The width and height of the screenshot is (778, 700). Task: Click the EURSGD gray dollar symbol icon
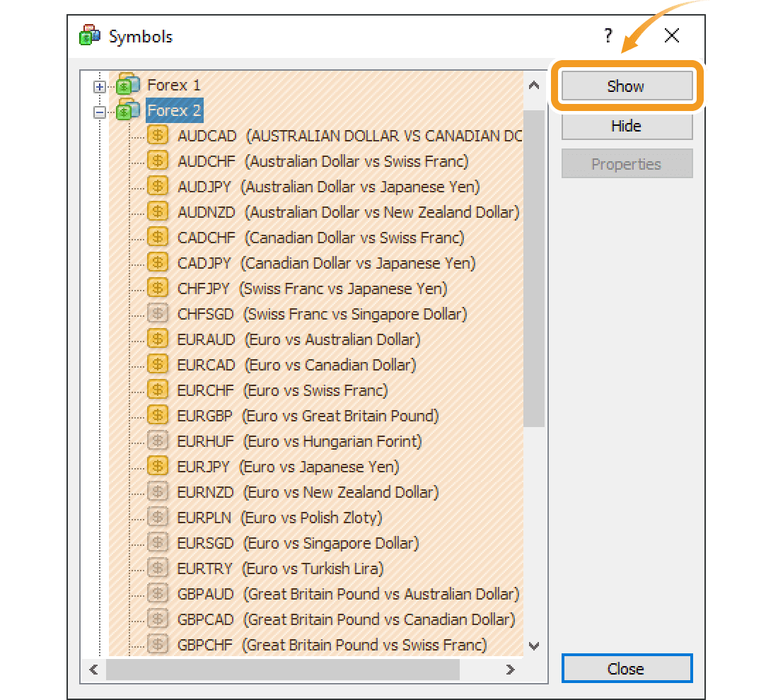click(x=158, y=543)
